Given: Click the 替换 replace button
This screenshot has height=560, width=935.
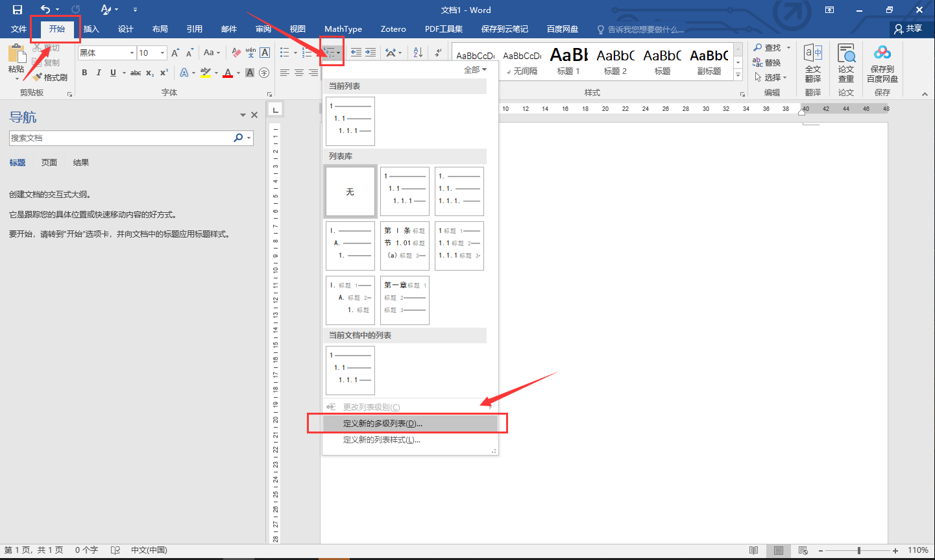Looking at the screenshot, I should [x=767, y=63].
